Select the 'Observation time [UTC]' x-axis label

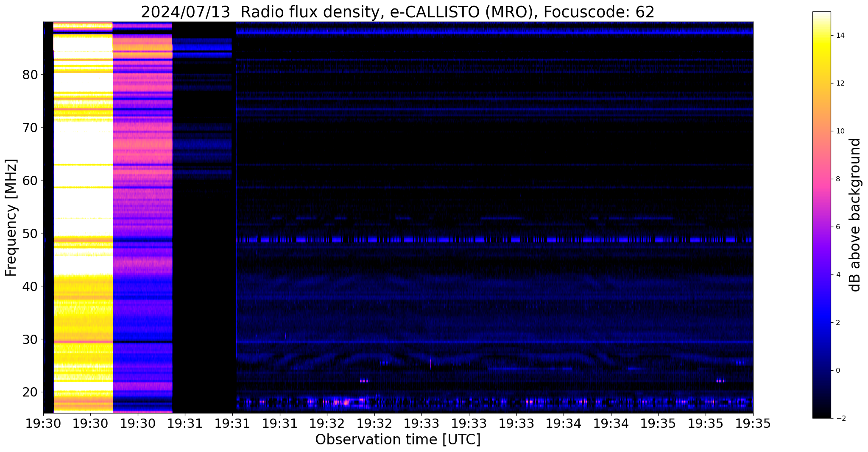click(x=398, y=440)
